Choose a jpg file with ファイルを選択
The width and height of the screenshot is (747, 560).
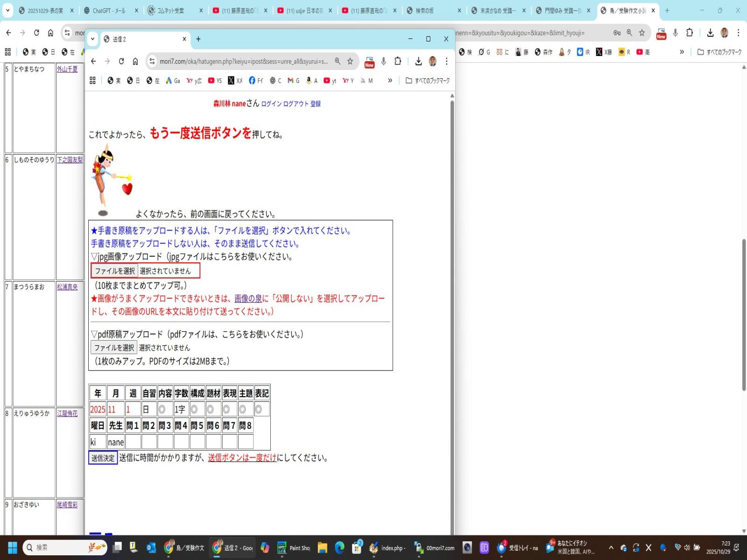tap(115, 271)
